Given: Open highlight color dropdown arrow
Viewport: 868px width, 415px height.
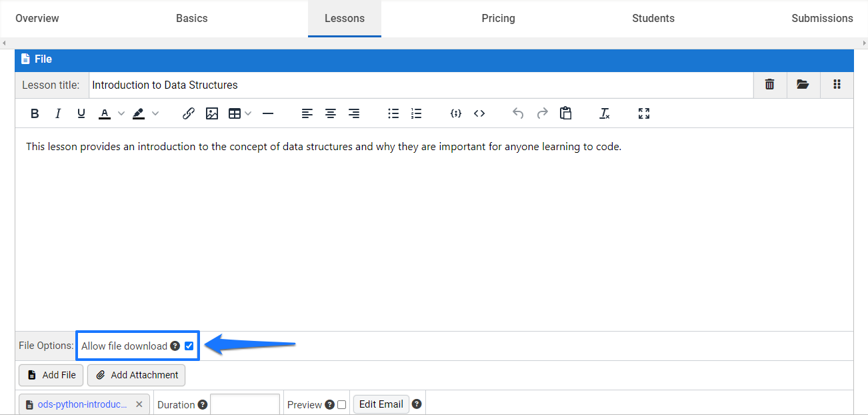Looking at the screenshot, I should [155, 113].
